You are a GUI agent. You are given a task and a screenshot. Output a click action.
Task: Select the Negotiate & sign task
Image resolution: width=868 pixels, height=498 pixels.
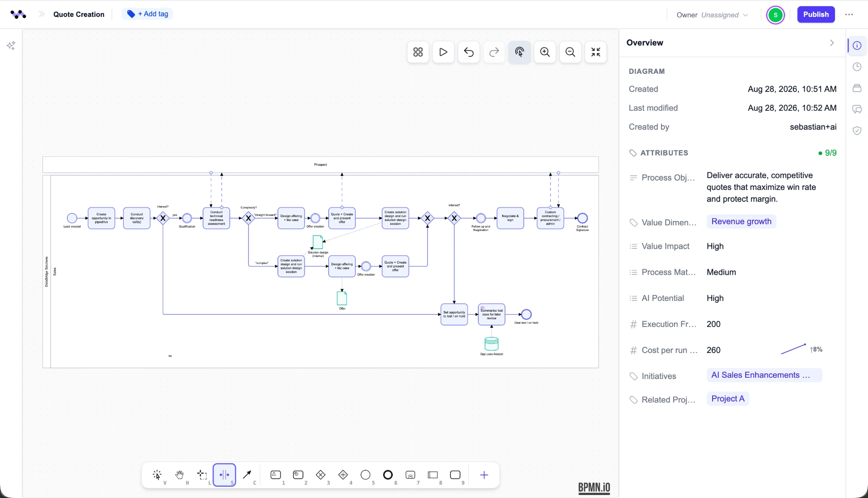[510, 218]
